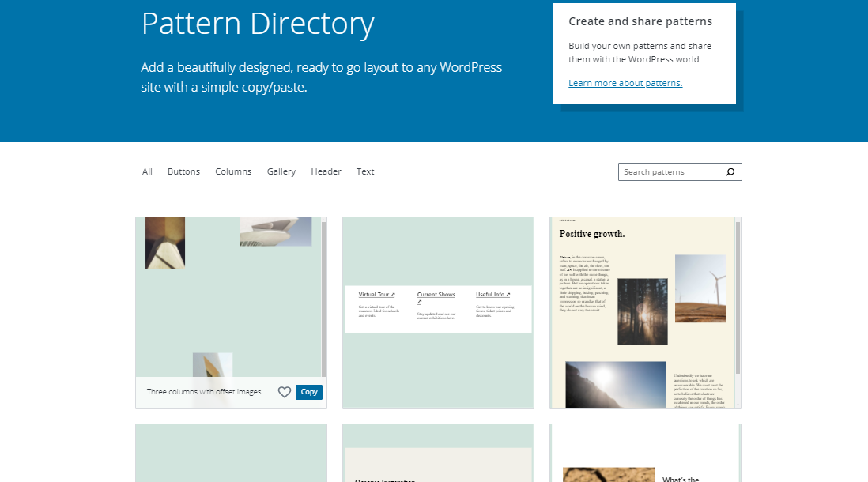The image size is (868, 482).
Task: Open the Three columns with offset images title
Action: [204, 392]
